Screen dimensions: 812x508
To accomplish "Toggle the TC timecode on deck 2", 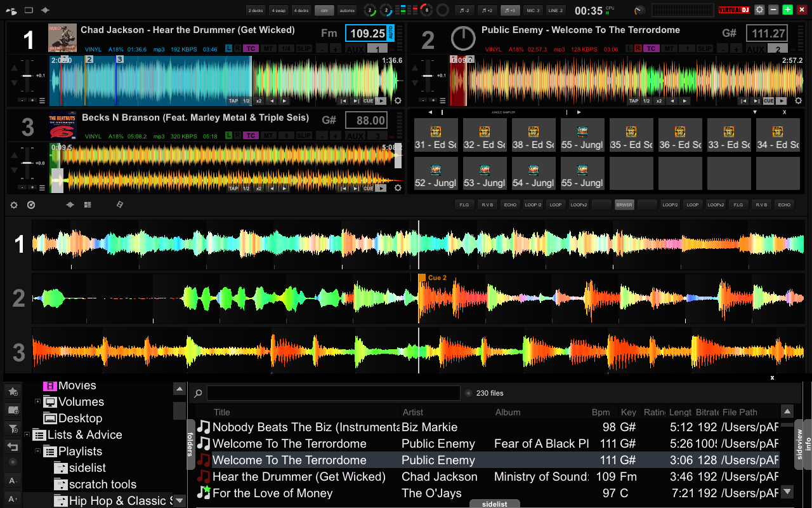I will click(651, 48).
